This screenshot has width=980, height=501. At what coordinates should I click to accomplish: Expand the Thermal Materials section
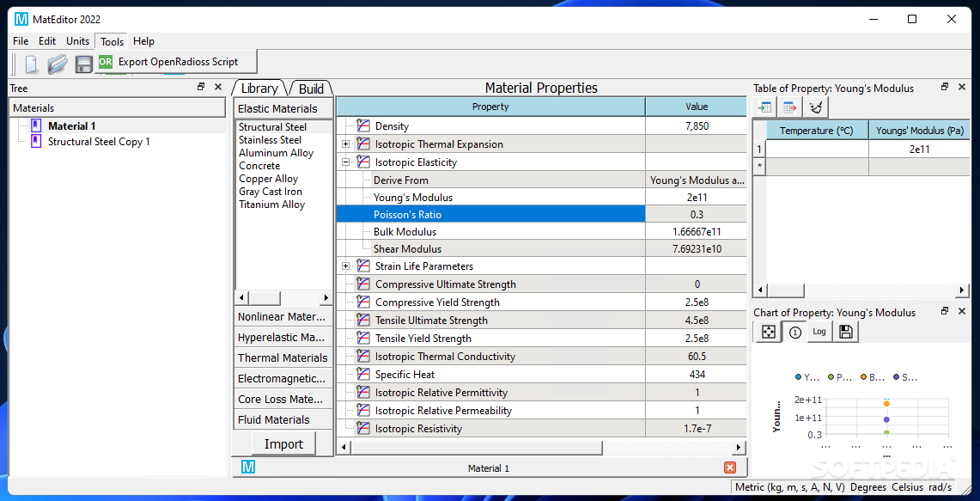coord(283,357)
